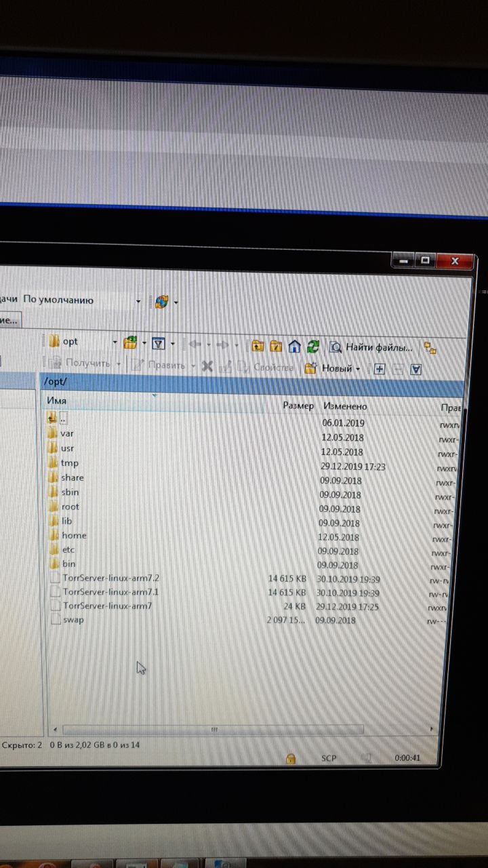Click the Править edit button
Screen dimensions: 488x868
point(159,365)
